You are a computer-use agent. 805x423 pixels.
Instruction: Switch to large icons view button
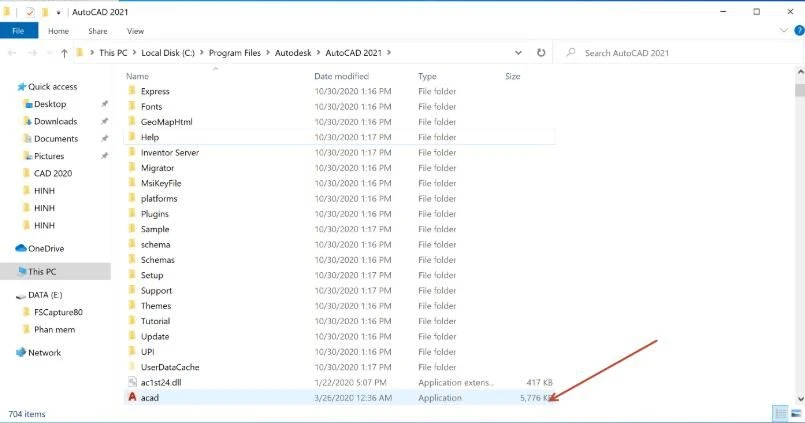click(x=794, y=413)
